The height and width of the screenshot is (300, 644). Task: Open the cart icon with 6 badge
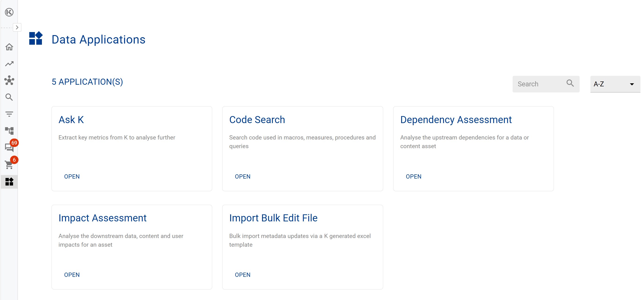pos(9,164)
